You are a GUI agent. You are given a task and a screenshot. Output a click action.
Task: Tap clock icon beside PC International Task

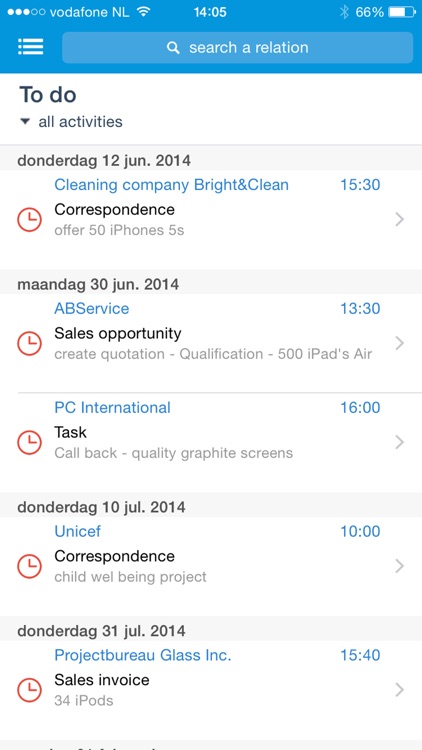coord(30,442)
